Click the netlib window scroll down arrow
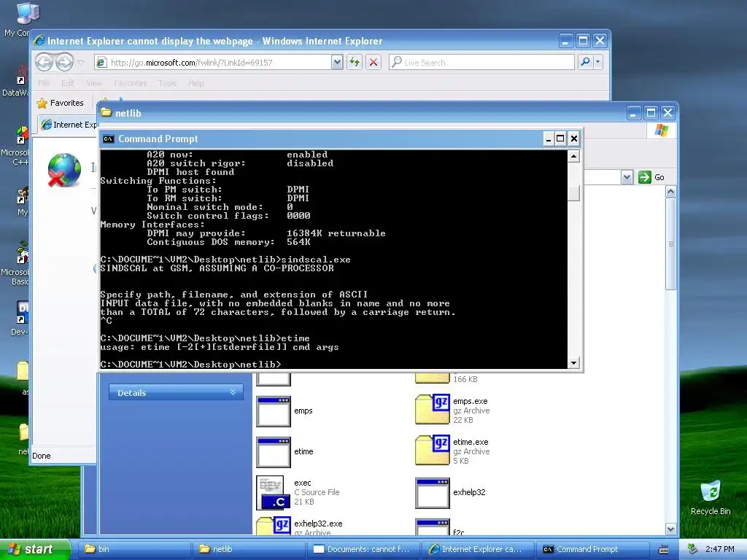The image size is (747, 560). point(671,529)
